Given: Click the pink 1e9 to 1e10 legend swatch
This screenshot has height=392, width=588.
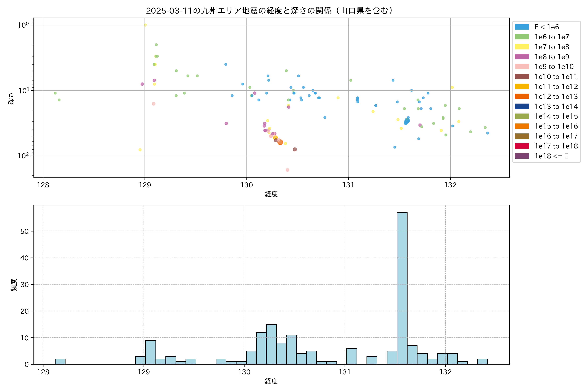Looking at the screenshot, I should pos(522,67).
